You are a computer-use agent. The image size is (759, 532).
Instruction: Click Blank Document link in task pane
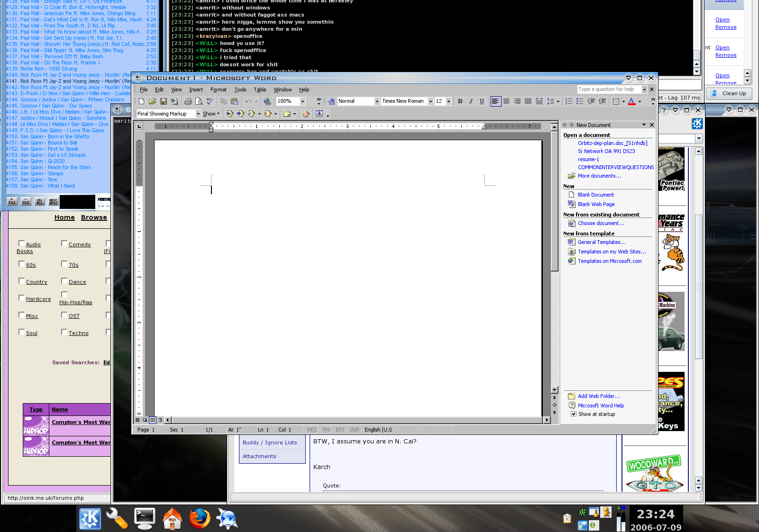(x=596, y=195)
